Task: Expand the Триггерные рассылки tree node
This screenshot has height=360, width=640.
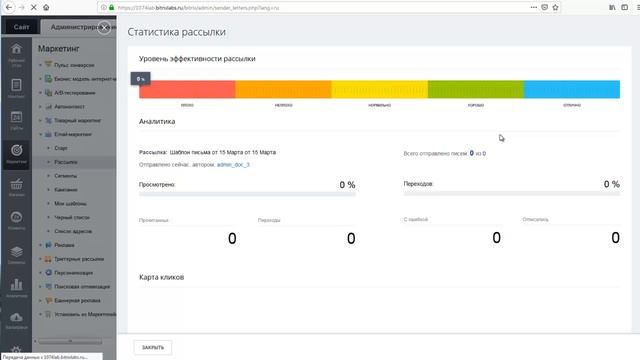Action: [x=40, y=259]
